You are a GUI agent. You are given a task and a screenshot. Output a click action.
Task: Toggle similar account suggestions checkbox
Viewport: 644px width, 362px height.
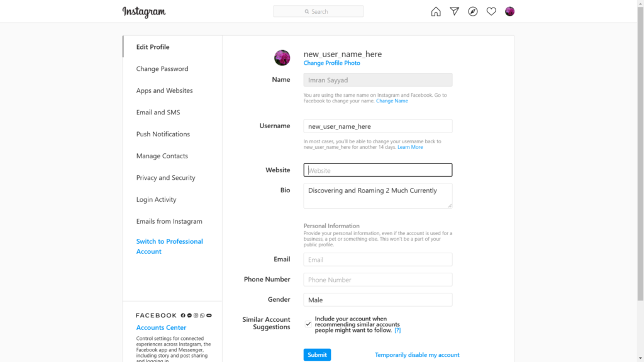pos(308,324)
